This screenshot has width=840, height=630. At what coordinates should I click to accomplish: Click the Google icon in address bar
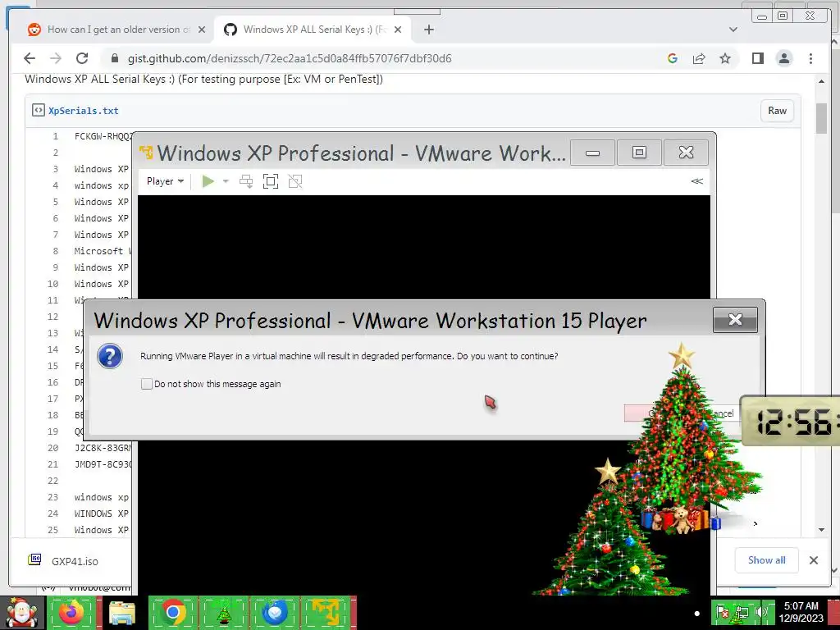(x=673, y=58)
